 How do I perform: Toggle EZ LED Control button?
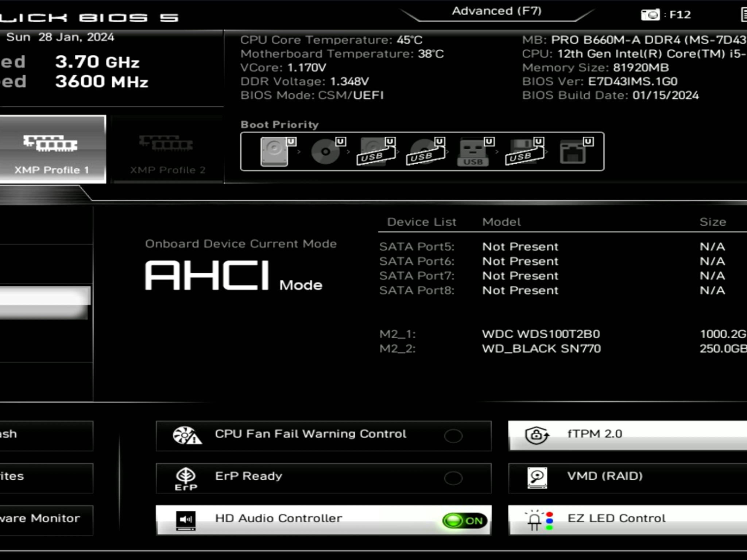click(x=628, y=520)
